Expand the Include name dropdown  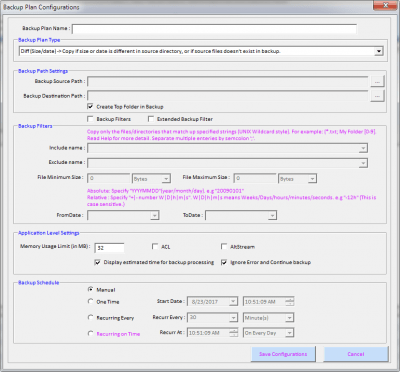click(x=363, y=148)
